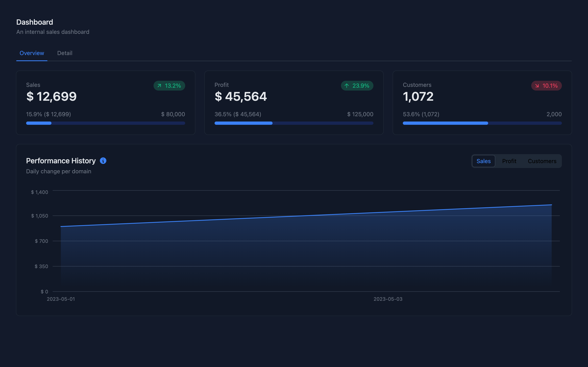Click the Performance History info icon

pos(103,161)
